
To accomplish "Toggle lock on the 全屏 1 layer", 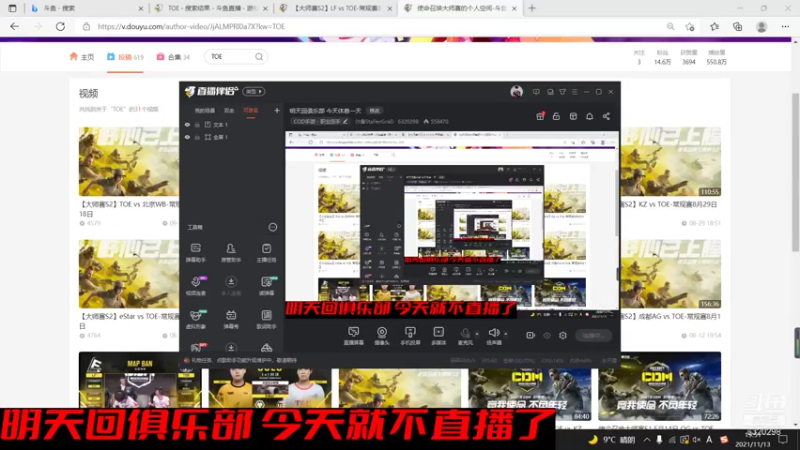I will pyautogui.click(x=197, y=137).
